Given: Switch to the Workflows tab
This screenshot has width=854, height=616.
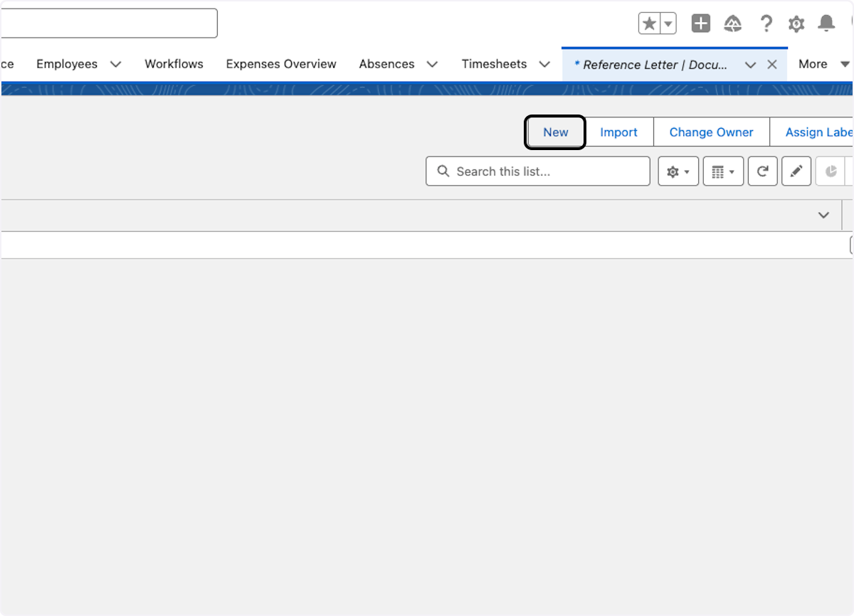Looking at the screenshot, I should pos(174,64).
